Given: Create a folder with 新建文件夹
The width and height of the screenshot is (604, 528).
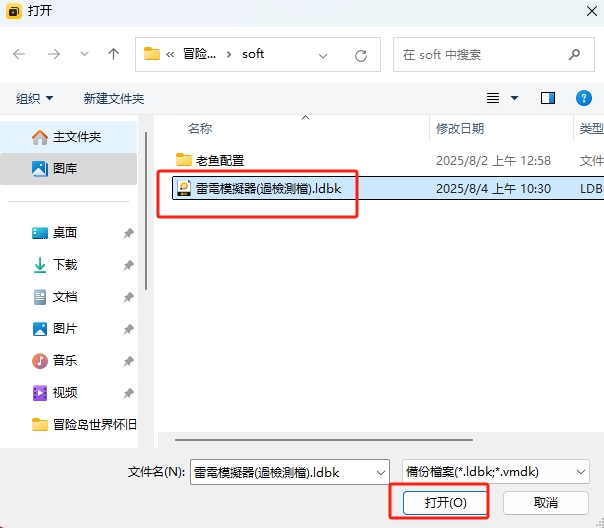Looking at the screenshot, I should click(x=114, y=99).
